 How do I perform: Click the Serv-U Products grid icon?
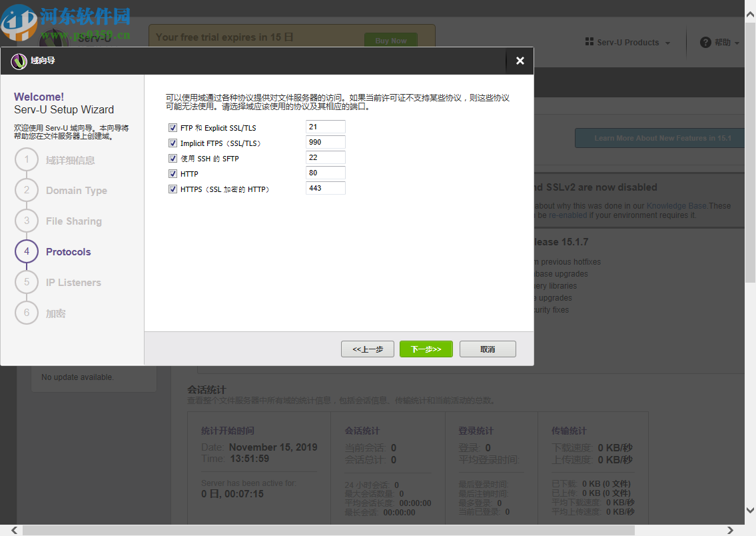(589, 42)
